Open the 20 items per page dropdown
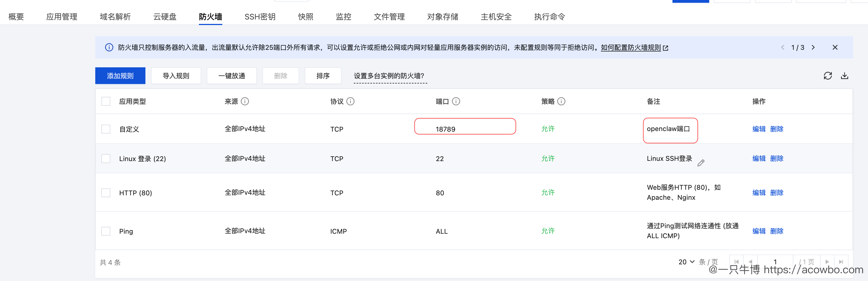The width and height of the screenshot is (868, 281). [x=686, y=262]
